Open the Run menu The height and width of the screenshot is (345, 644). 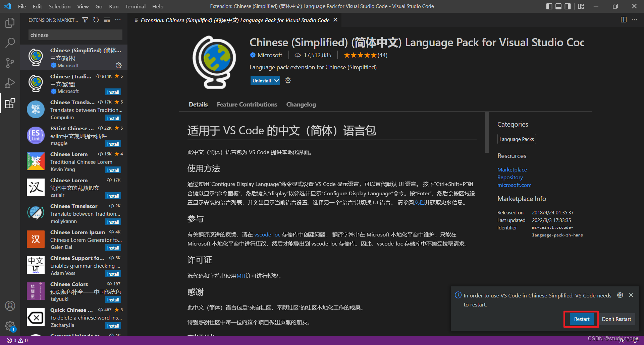coord(114,6)
